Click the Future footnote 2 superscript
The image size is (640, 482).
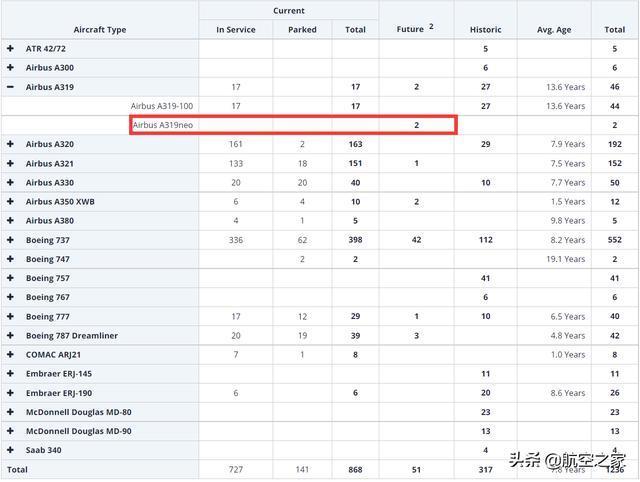(431, 26)
